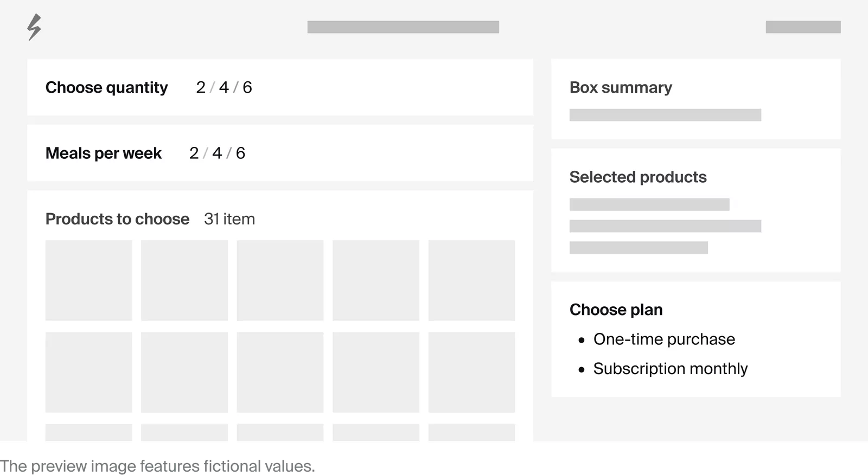Click the header placeholder bar in the center
Image resolution: width=868 pixels, height=476 pixels.
[x=403, y=27]
